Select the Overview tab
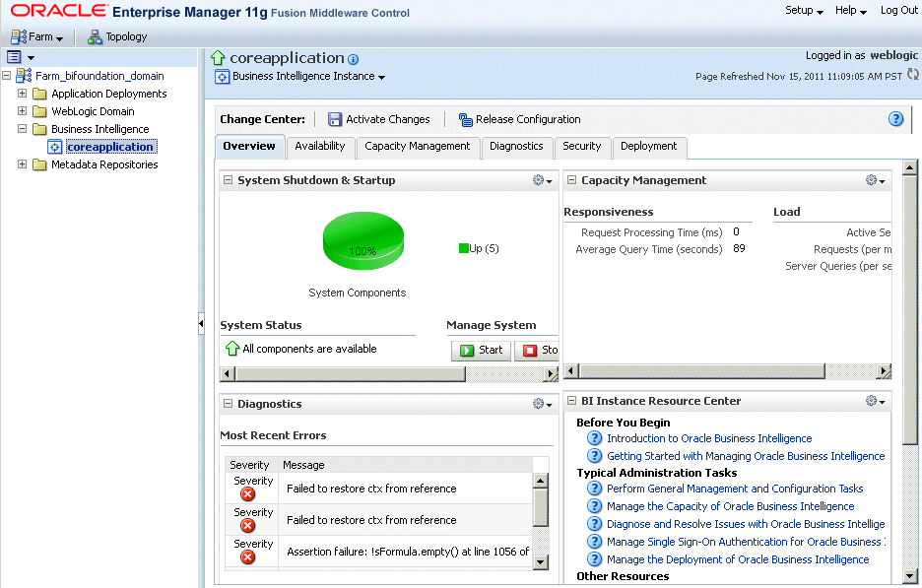 point(249,147)
